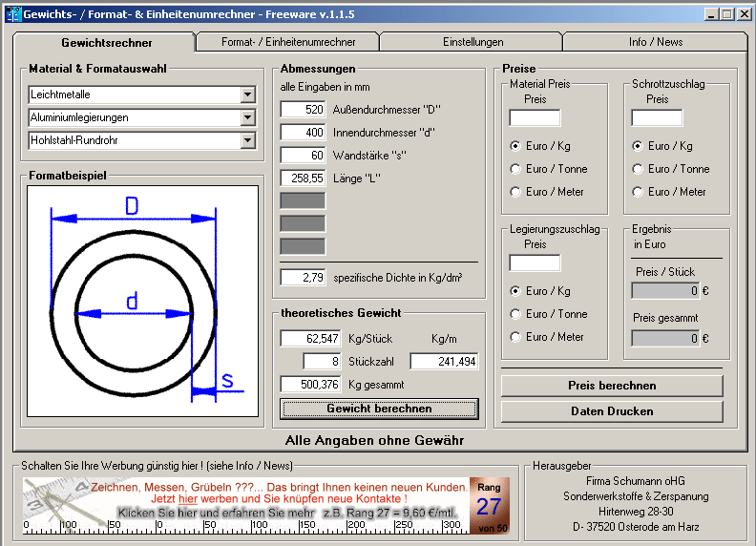Open the Info / News tab
Viewport: 756px width, 546px height.
tap(655, 42)
